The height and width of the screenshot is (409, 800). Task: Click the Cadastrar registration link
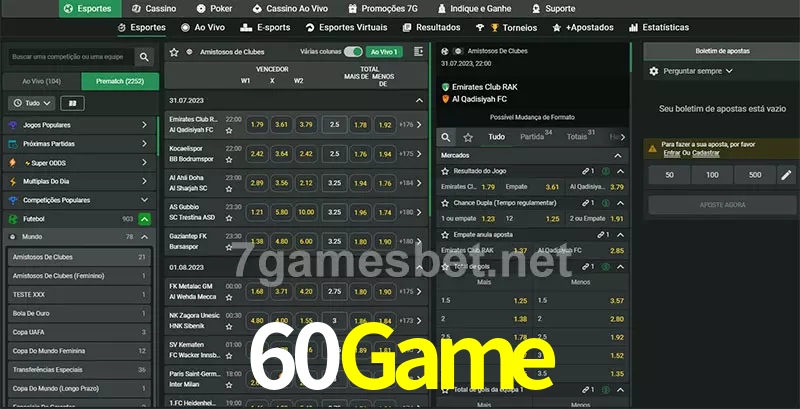706,153
